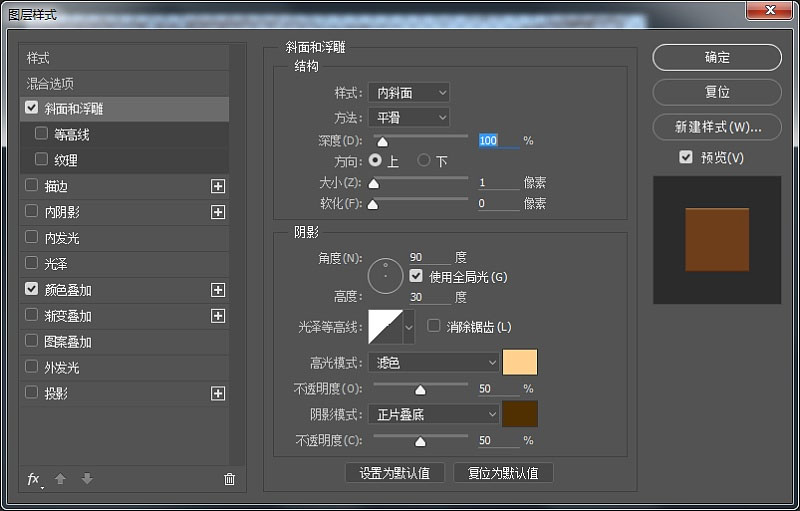Select direction 上 radio button
Screen dimensions: 800x511
click(x=375, y=161)
